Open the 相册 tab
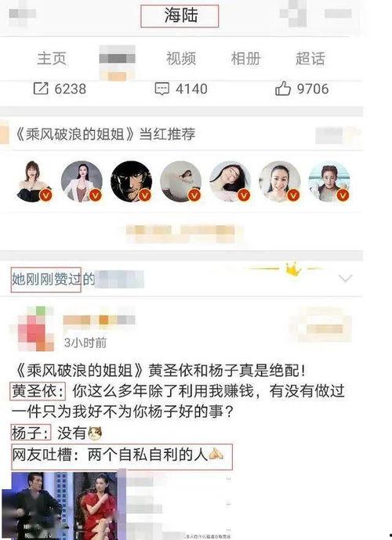 [245, 59]
